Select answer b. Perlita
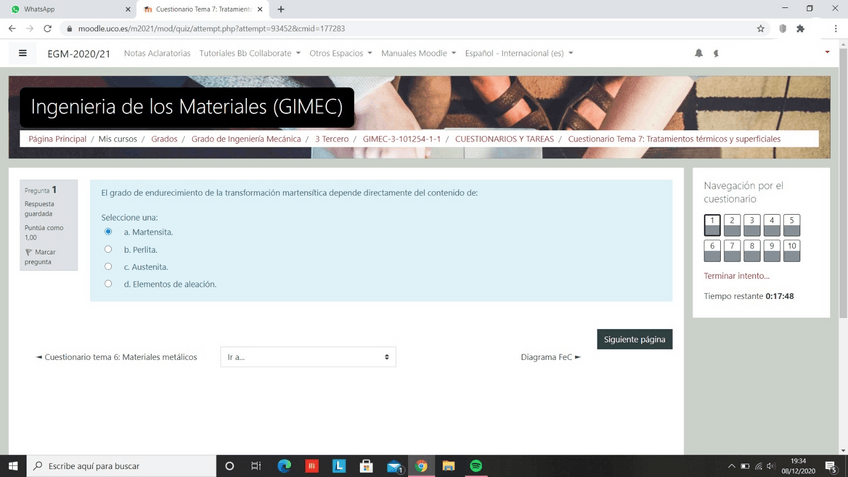 pyautogui.click(x=108, y=249)
